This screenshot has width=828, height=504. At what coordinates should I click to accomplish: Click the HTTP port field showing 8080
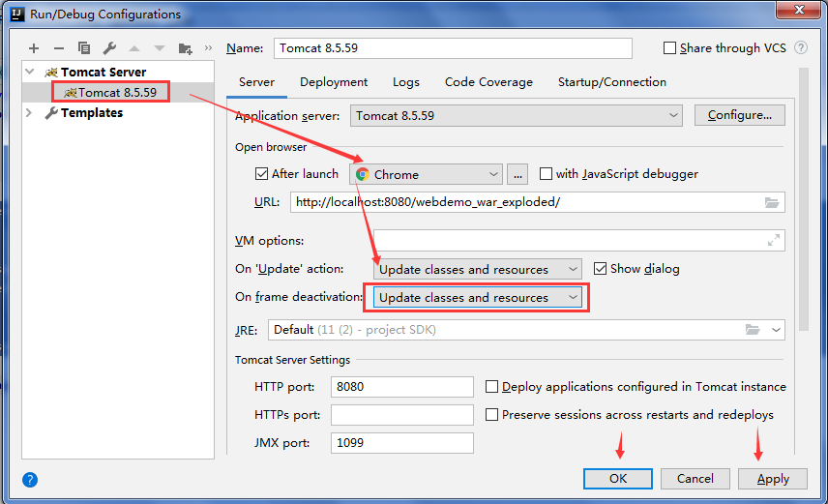click(x=402, y=387)
